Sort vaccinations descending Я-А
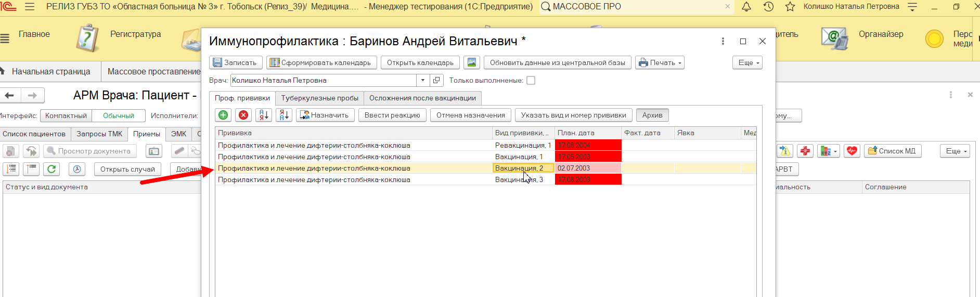The width and height of the screenshot is (980, 297). (284, 115)
